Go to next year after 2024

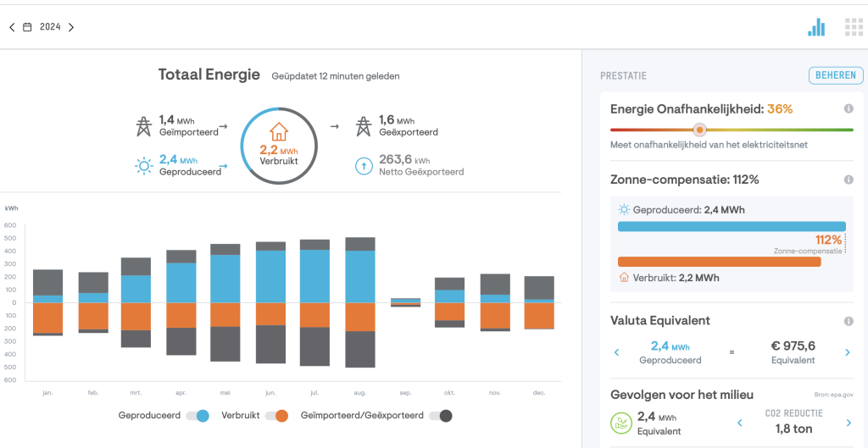[71, 27]
